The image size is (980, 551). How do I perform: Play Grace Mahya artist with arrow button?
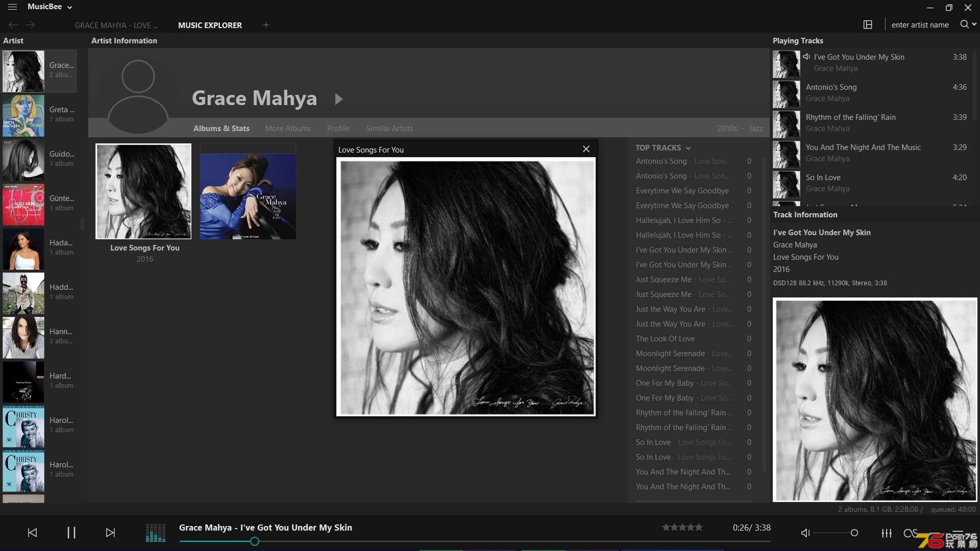pyautogui.click(x=339, y=99)
